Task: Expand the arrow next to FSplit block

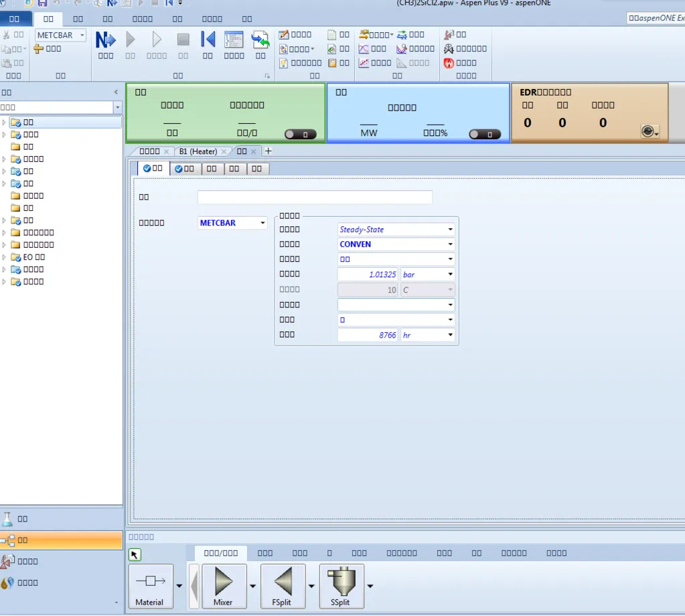Action: pos(311,586)
